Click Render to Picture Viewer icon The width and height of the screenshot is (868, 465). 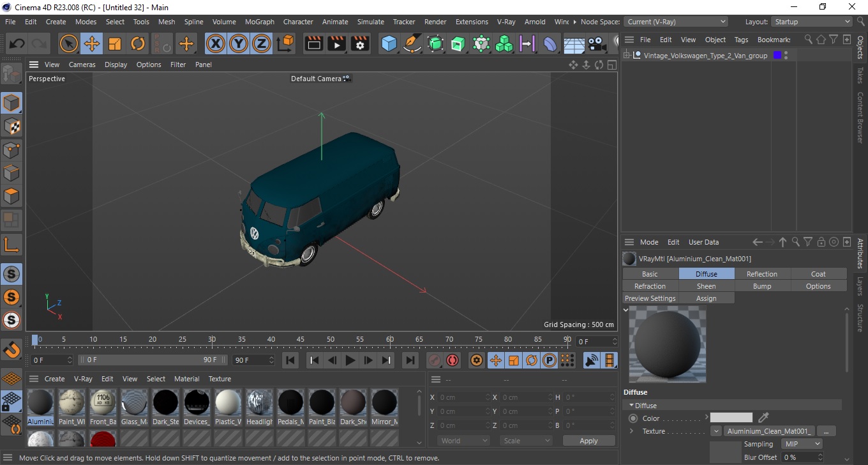pyautogui.click(x=337, y=44)
